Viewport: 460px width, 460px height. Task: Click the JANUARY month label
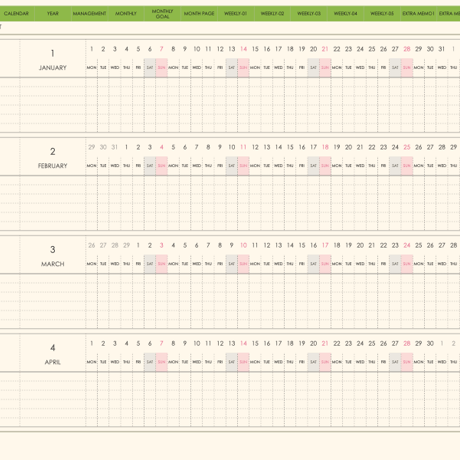pos(53,68)
